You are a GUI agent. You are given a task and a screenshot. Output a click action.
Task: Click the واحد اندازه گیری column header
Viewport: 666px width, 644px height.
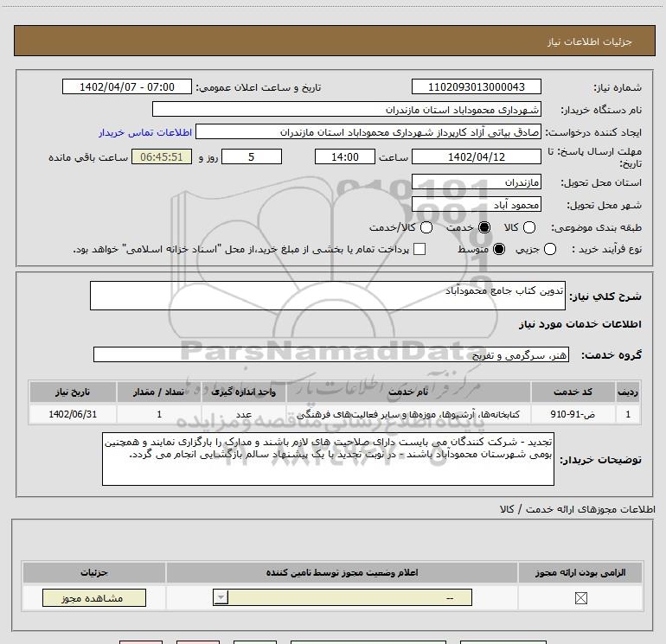pos(244,392)
